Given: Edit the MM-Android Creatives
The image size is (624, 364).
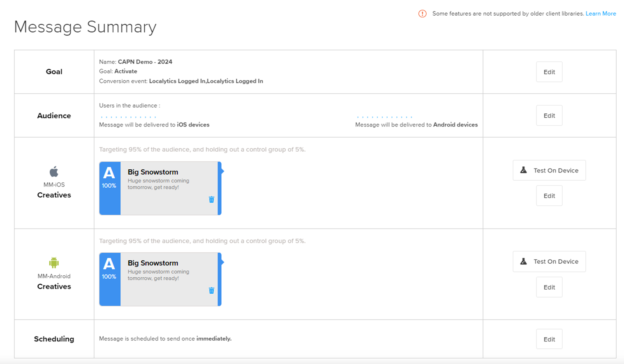Looking at the screenshot, I should point(549,287).
